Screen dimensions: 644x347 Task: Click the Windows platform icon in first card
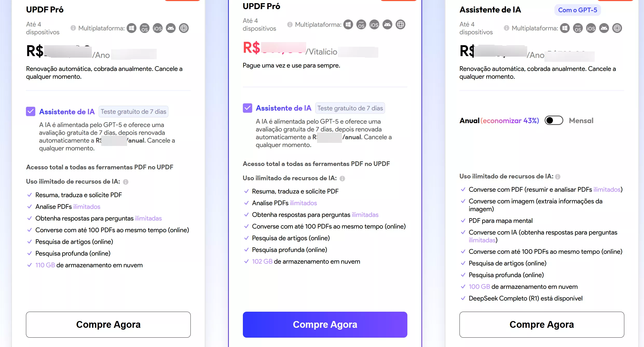click(x=132, y=28)
